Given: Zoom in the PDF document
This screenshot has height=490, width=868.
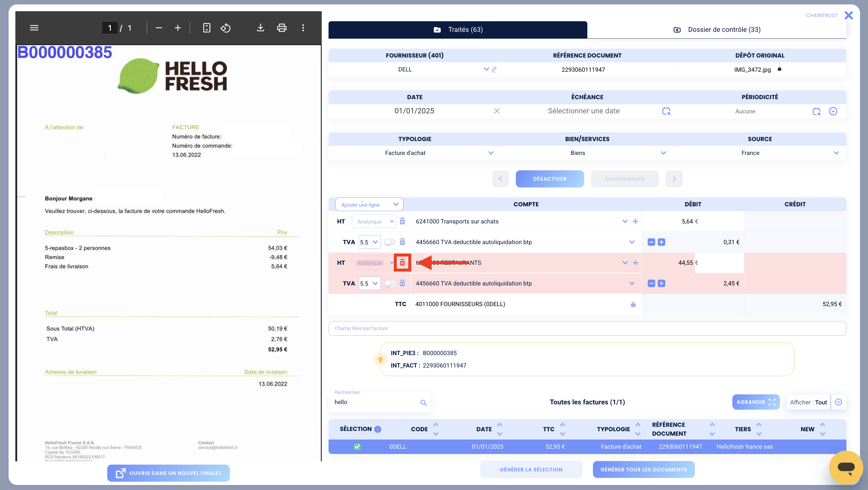Looking at the screenshot, I should pos(178,28).
